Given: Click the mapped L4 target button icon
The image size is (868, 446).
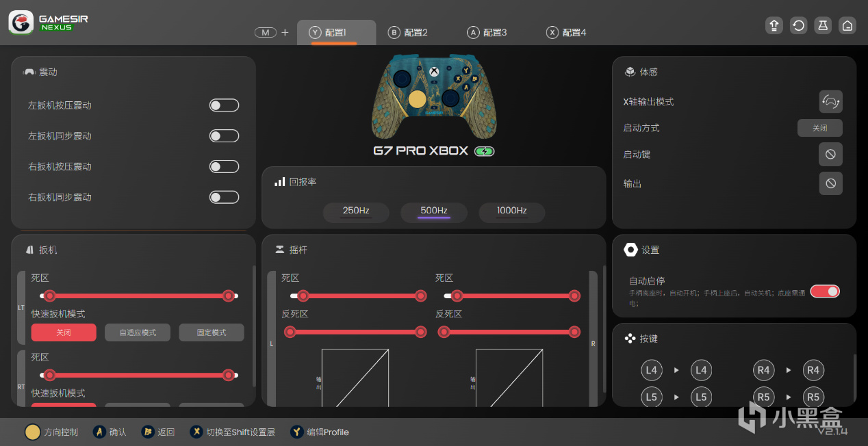Looking at the screenshot, I should point(701,370).
